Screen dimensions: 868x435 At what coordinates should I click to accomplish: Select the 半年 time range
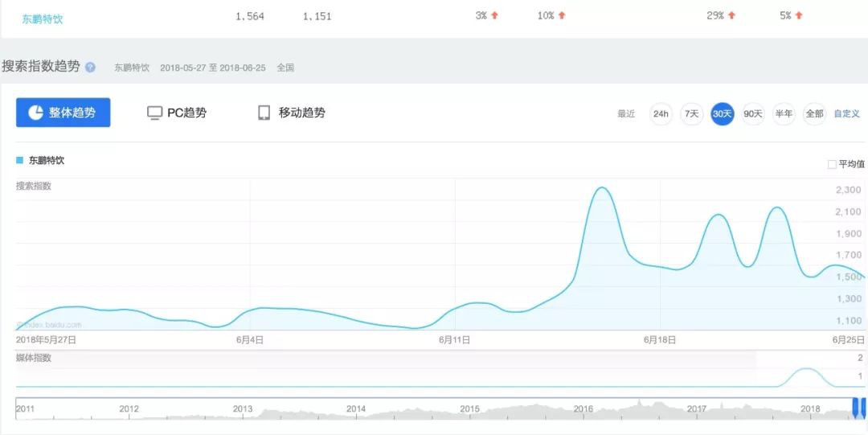[x=784, y=113]
